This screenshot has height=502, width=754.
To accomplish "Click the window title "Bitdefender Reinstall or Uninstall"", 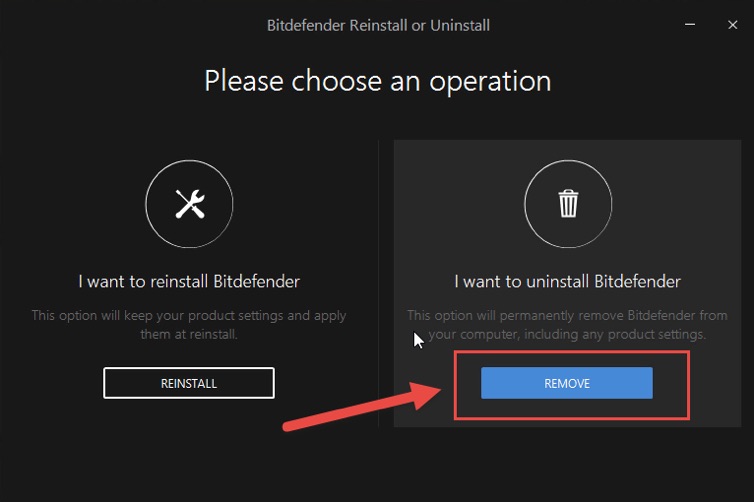I will tap(378, 24).
